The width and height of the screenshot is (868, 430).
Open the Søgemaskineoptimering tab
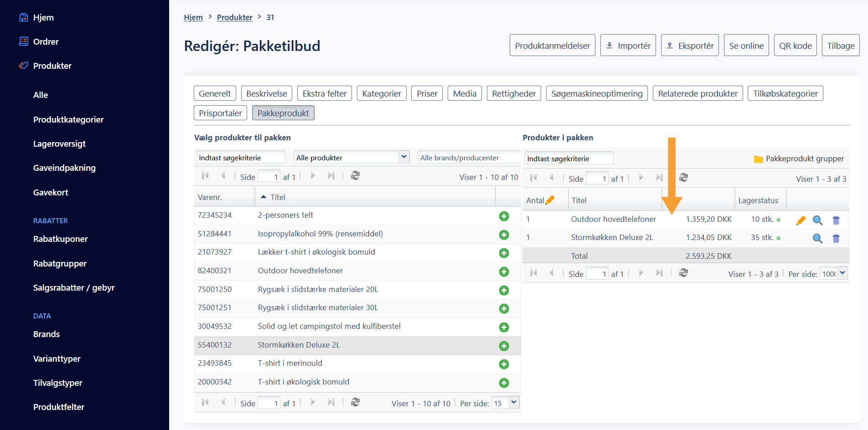(596, 93)
